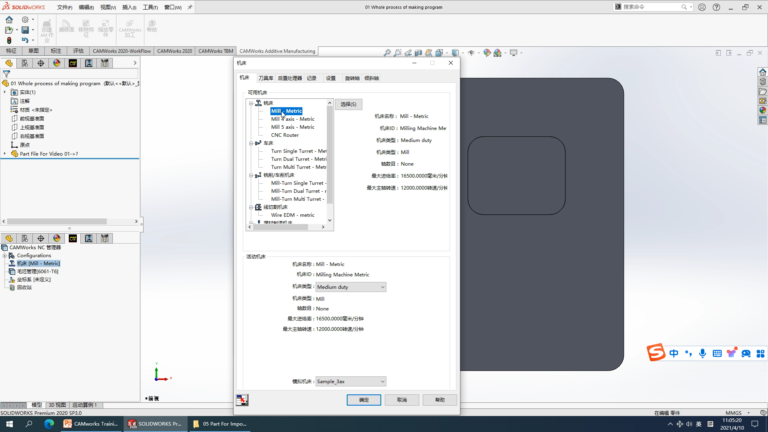Expand more manager tabs with right chevron

coord(135,63)
